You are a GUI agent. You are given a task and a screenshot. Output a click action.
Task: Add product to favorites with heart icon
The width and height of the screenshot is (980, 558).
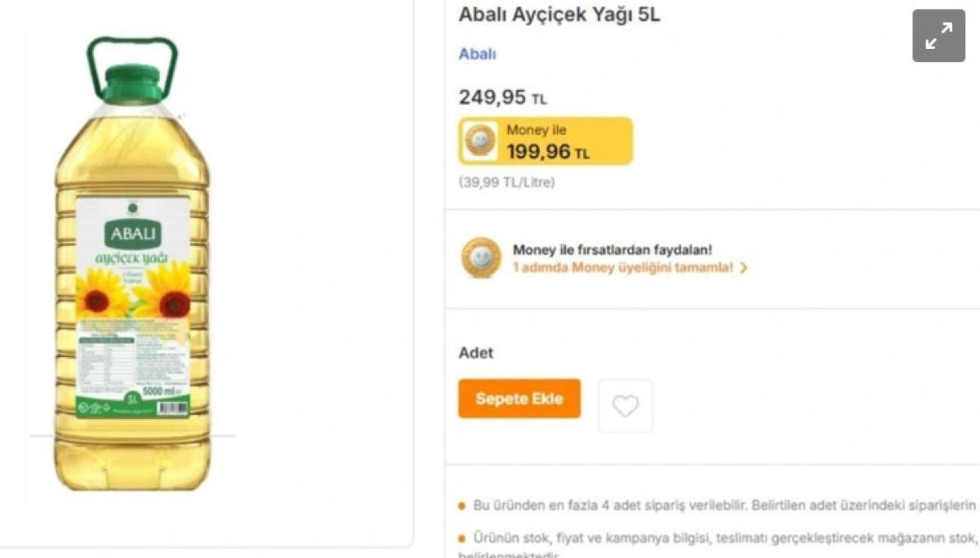point(626,406)
